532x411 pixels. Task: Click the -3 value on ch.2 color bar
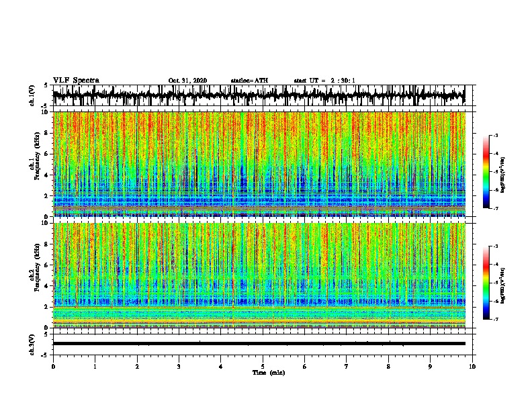tap(496, 246)
